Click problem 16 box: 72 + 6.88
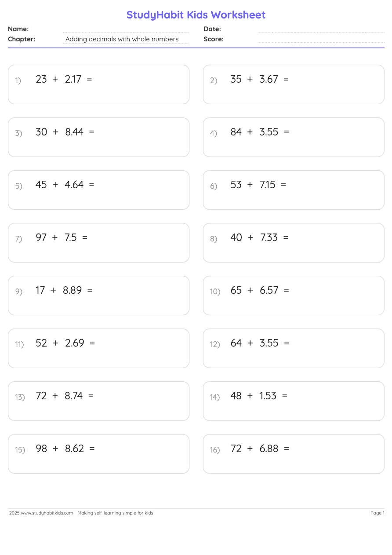 [x=294, y=454]
